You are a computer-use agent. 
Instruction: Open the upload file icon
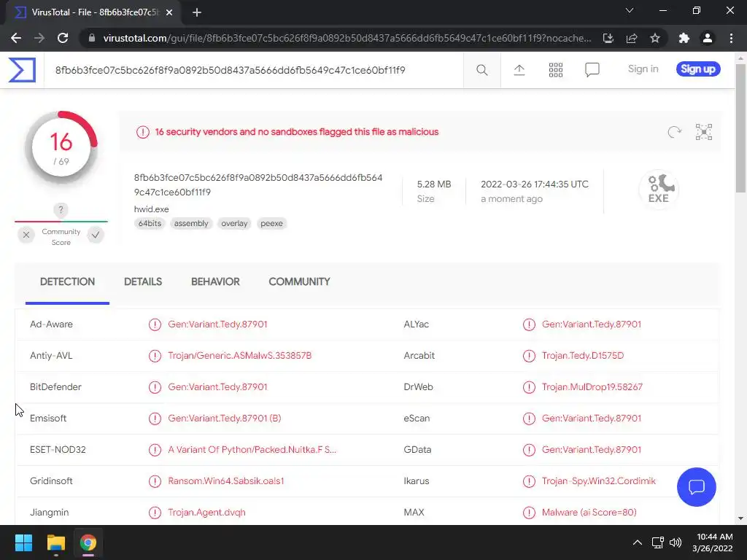tap(519, 70)
